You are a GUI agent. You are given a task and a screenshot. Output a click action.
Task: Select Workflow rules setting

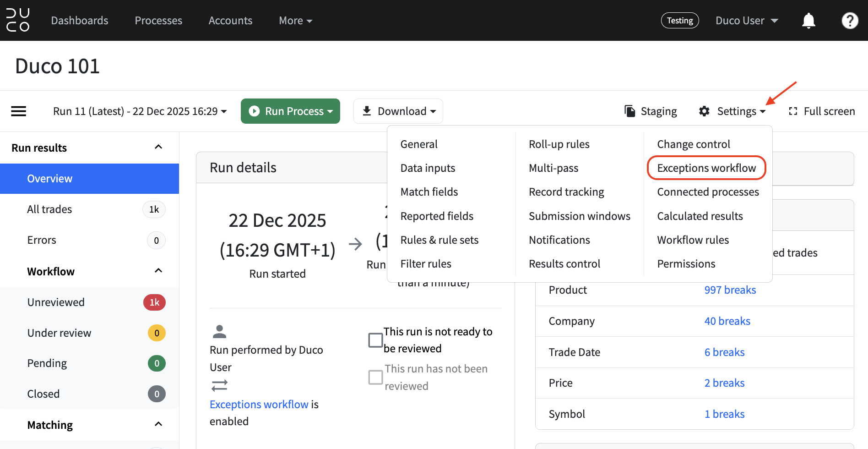pos(693,240)
